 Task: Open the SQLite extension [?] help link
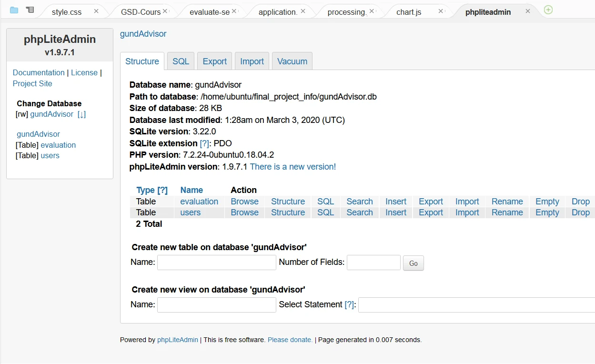(x=205, y=143)
